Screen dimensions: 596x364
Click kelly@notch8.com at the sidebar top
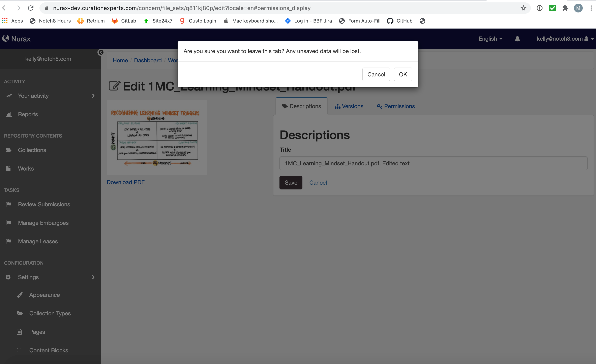48,59
